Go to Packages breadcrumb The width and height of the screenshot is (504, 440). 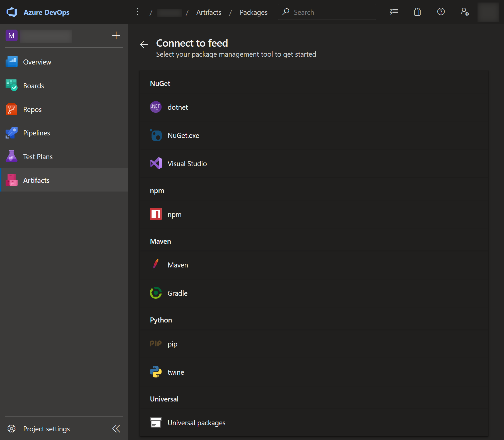254,12
